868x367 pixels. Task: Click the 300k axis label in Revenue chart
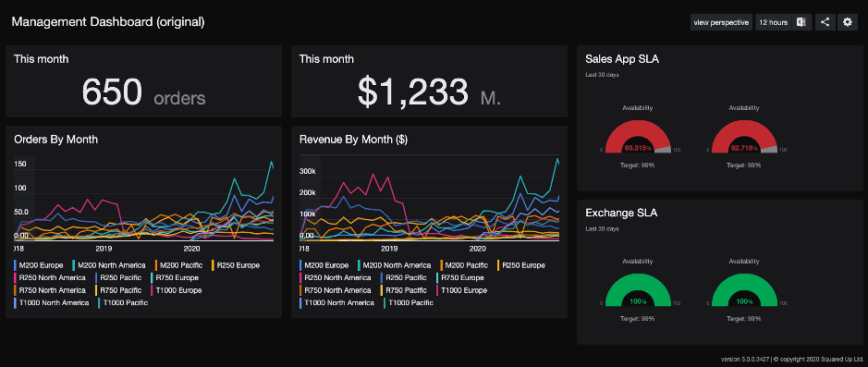pos(307,171)
